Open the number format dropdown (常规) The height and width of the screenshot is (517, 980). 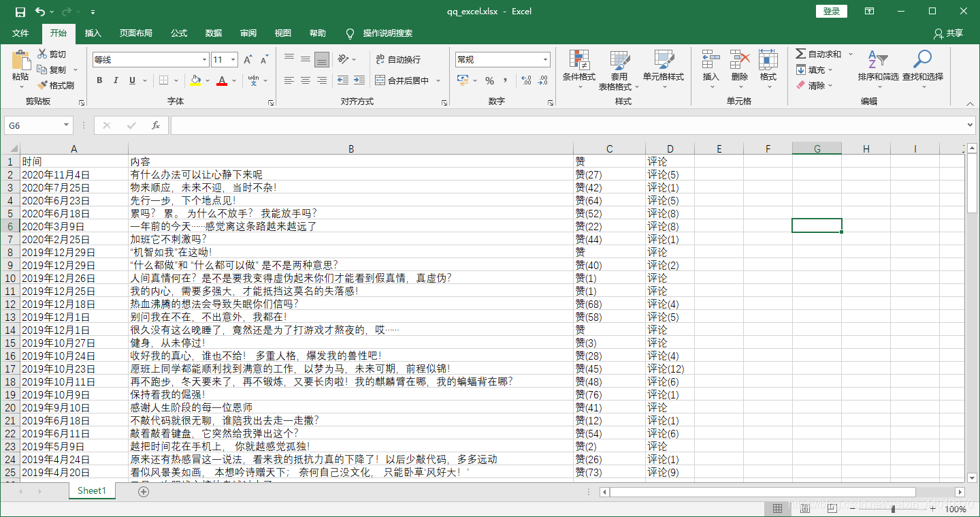pyautogui.click(x=545, y=60)
